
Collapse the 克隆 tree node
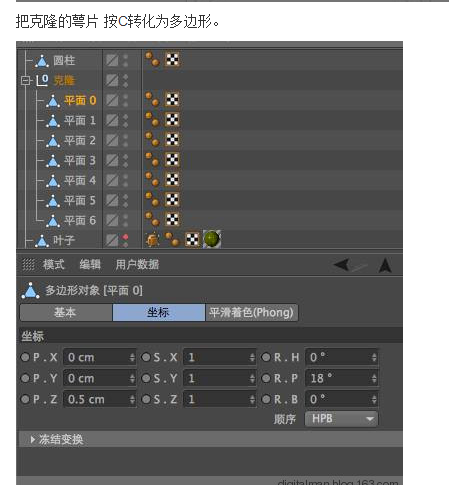pos(26,80)
